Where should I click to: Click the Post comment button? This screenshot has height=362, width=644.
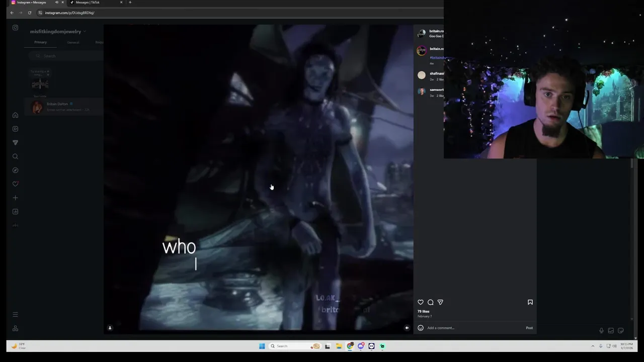coord(529,328)
